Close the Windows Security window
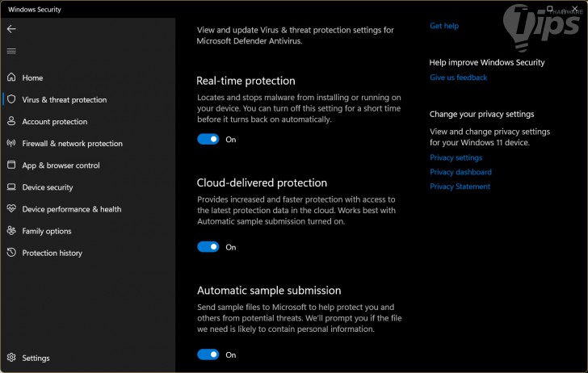588x373 pixels. 574,8
